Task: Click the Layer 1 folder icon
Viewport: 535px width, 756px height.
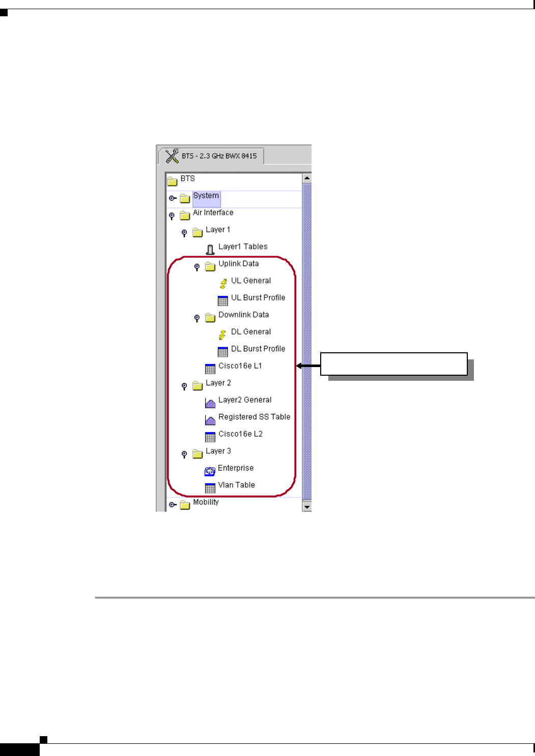Action: pos(198,233)
